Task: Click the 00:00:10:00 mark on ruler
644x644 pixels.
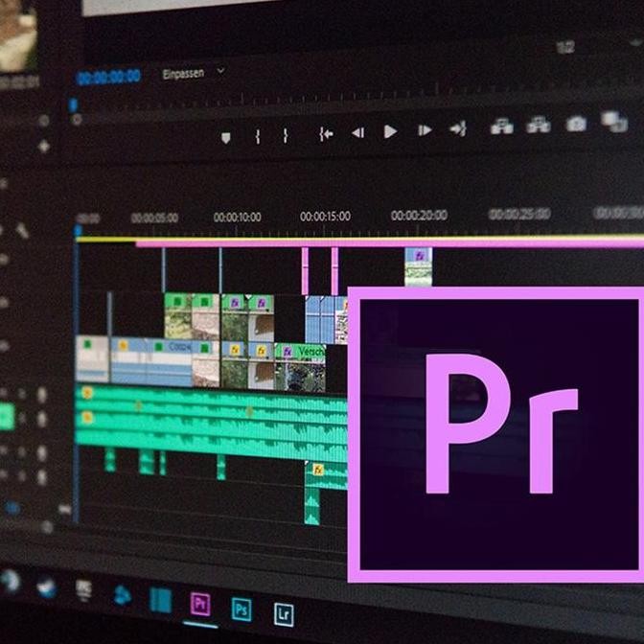Action: coord(237,217)
